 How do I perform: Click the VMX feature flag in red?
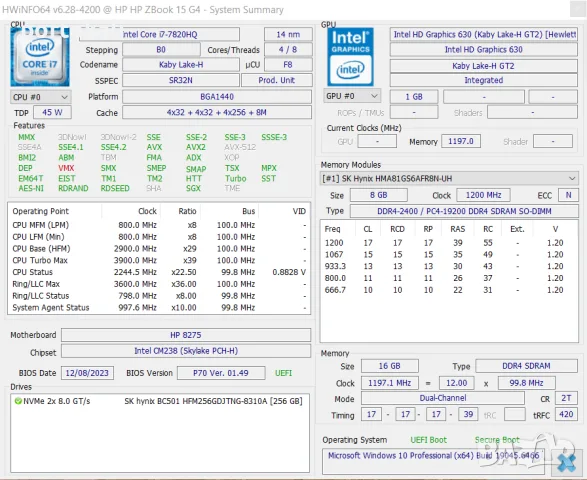66,168
